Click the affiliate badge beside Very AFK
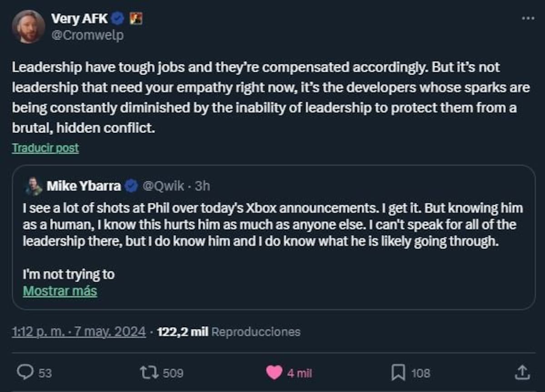 tap(136, 19)
